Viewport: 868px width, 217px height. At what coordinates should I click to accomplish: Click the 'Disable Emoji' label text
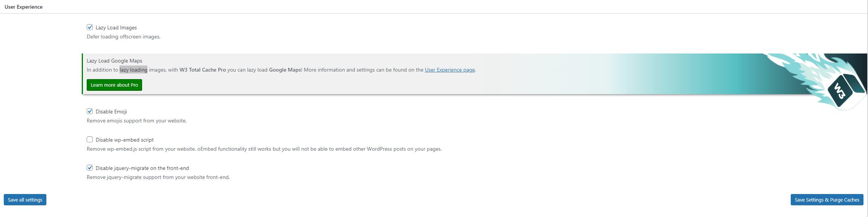[111, 112]
